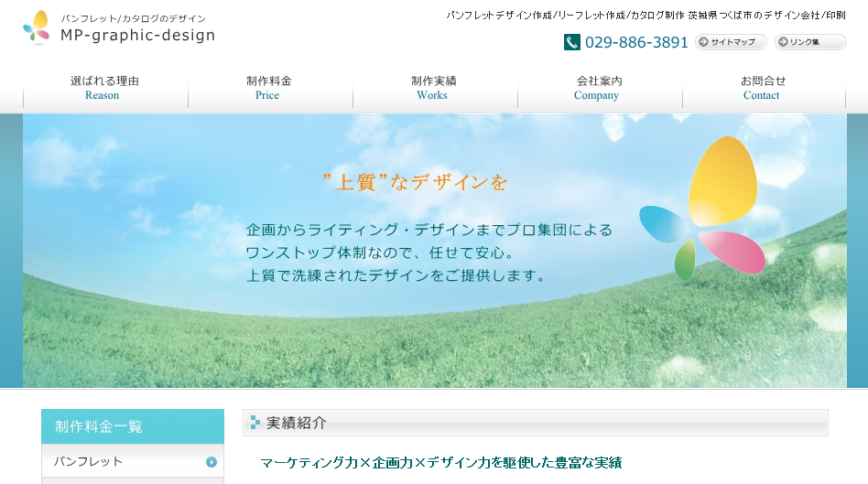Select the phone number 029-886-3891
The width and height of the screenshot is (868, 484).
tap(636, 42)
